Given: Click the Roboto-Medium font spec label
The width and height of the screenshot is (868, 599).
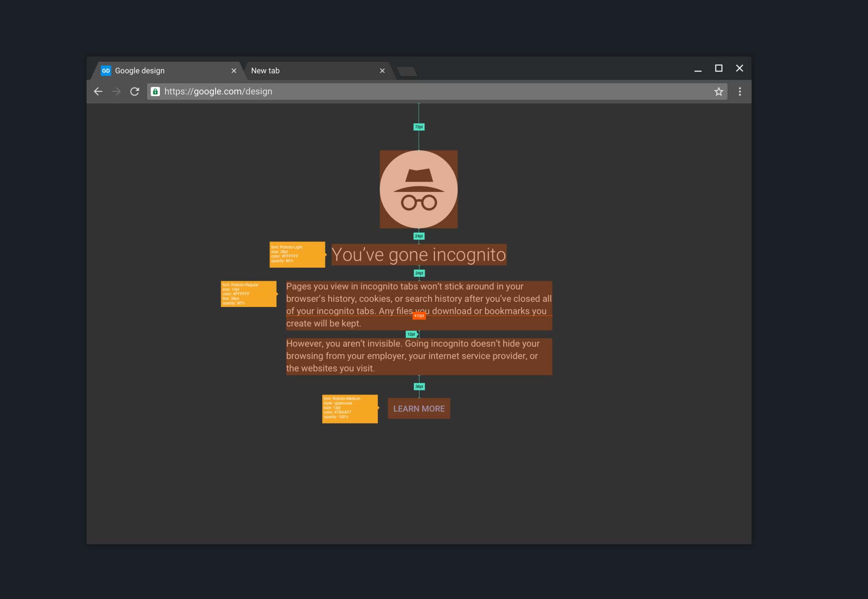Looking at the screenshot, I should coord(350,409).
